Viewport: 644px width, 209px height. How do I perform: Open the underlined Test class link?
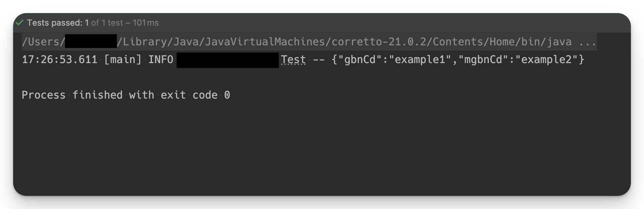(x=293, y=60)
